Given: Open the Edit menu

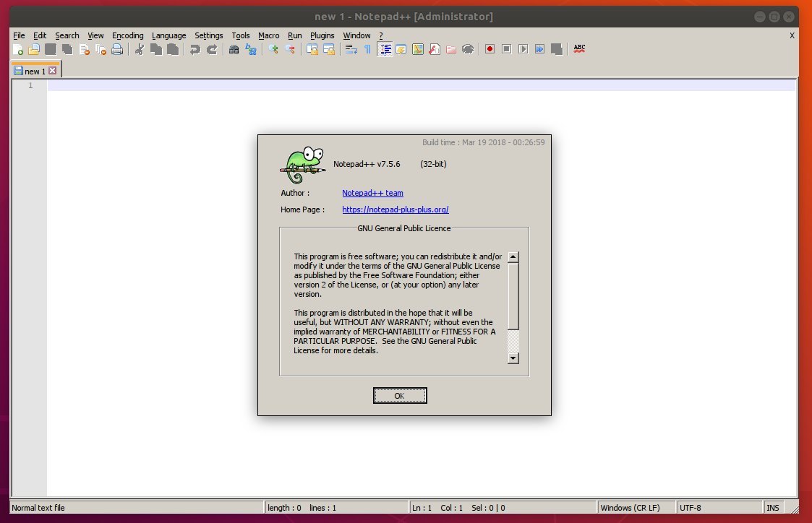Looking at the screenshot, I should 40,35.
